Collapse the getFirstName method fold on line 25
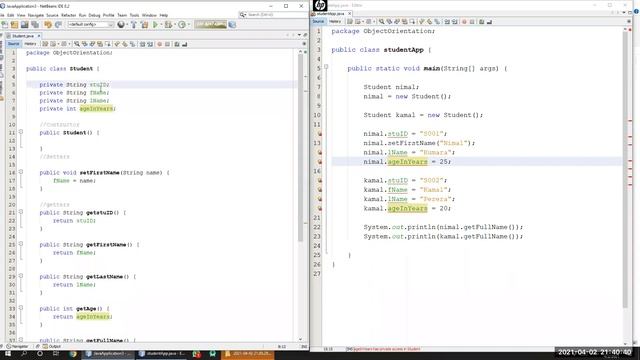The width and height of the screenshot is (640, 360). tap(21, 244)
